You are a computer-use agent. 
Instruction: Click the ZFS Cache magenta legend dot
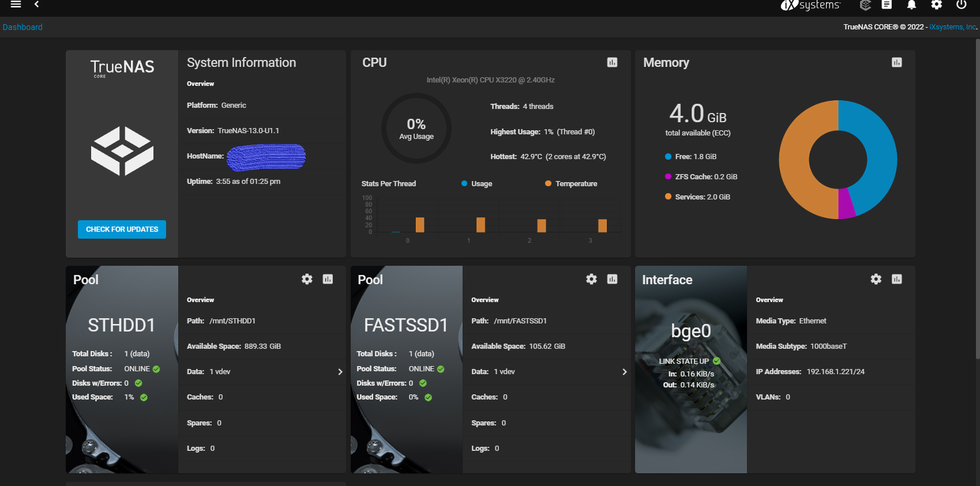[668, 176]
